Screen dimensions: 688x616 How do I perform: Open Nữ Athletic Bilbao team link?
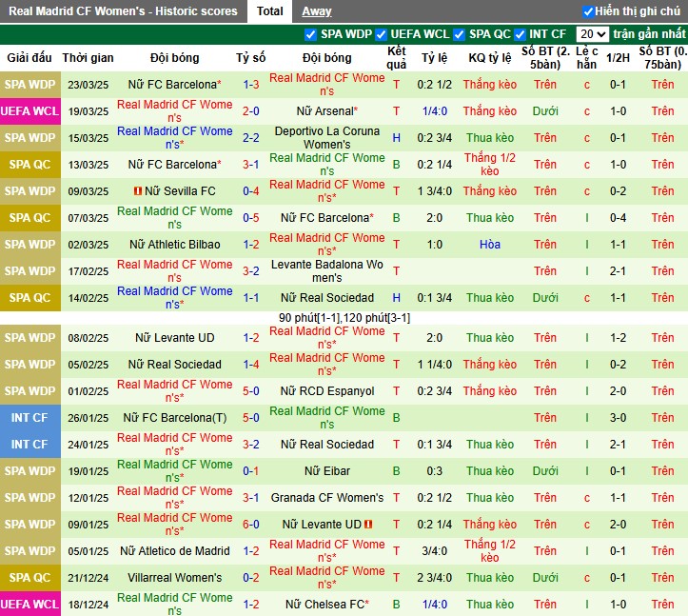[x=175, y=244]
